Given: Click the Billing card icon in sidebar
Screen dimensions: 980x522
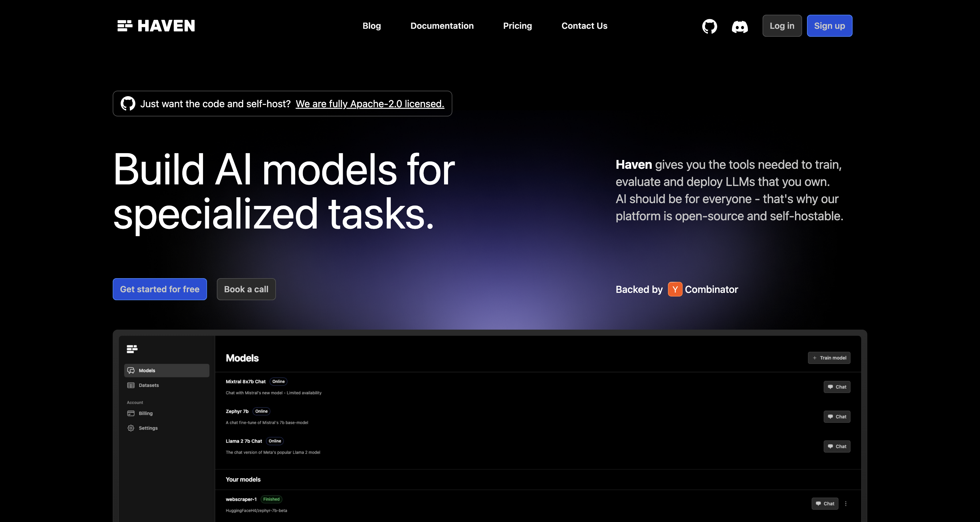Looking at the screenshot, I should point(131,413).
